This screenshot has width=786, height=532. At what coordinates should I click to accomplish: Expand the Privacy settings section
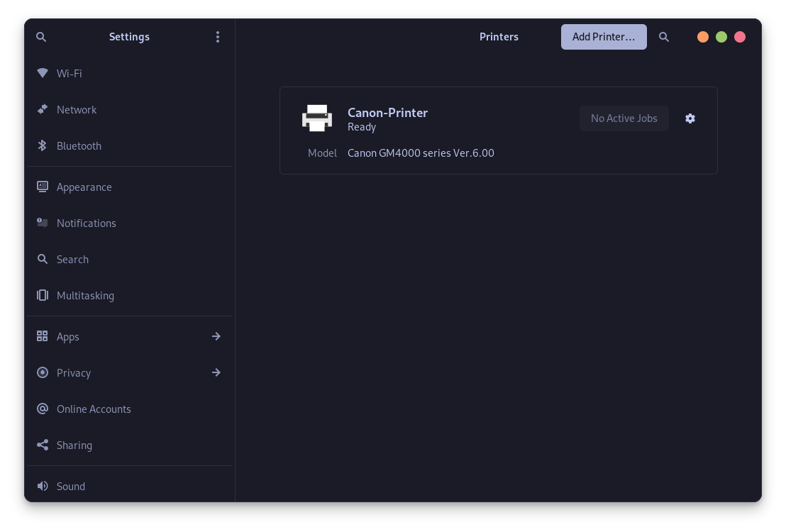pos(216,372)
